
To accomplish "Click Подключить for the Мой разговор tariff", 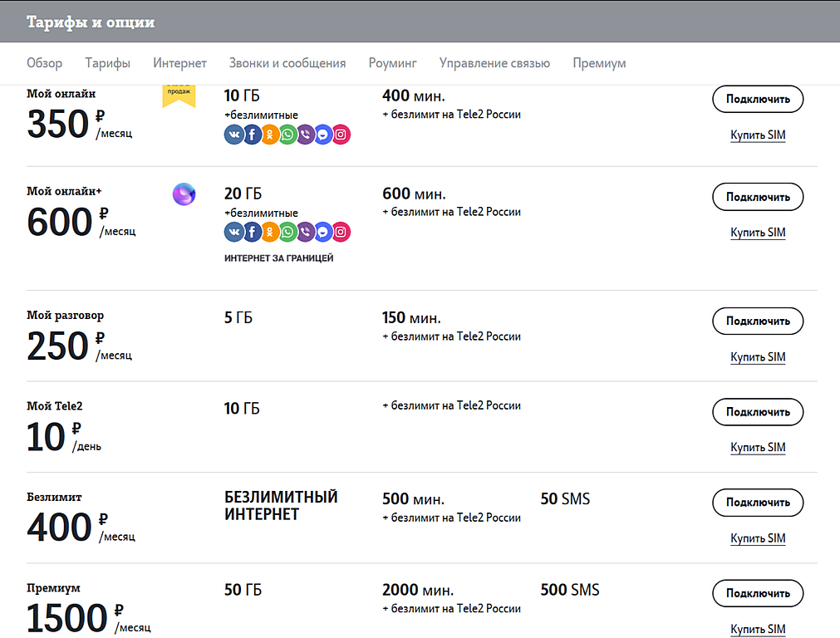I will point(758,321).
